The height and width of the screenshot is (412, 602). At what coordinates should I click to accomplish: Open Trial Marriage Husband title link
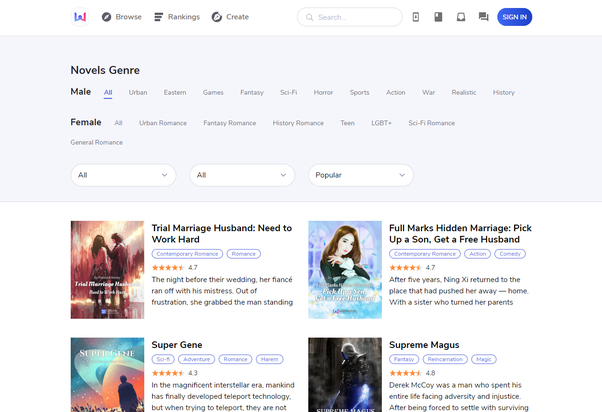coord(222,233)
